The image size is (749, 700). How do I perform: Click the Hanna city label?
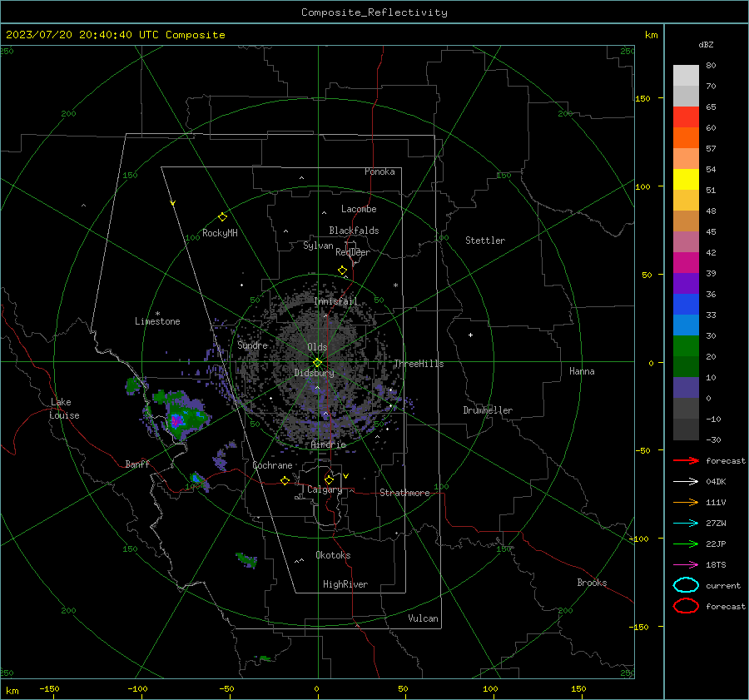tap(582, 371)
